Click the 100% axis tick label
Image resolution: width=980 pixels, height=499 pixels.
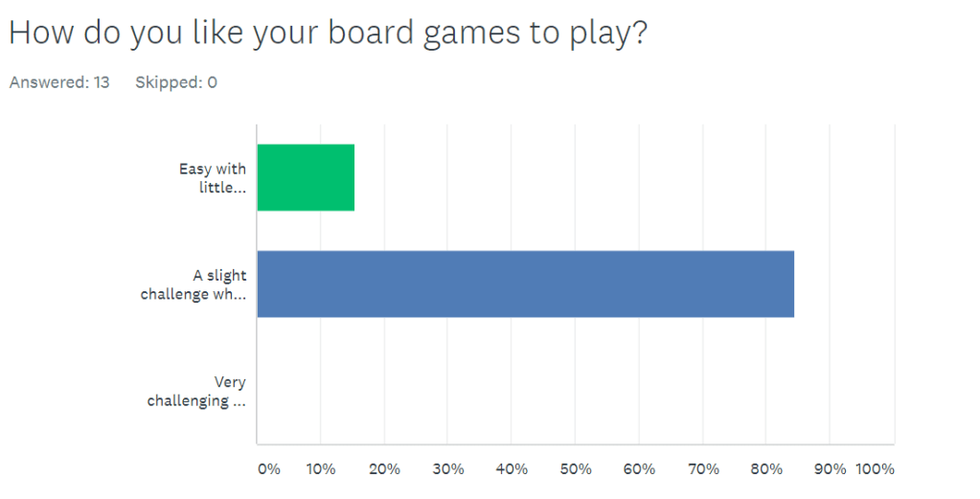pyautogui.click(x=875, y=469)
